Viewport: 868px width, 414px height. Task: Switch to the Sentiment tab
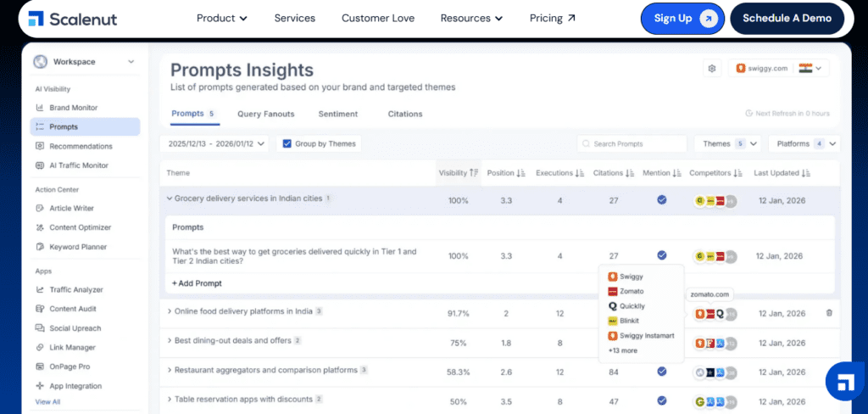[337, 114]
